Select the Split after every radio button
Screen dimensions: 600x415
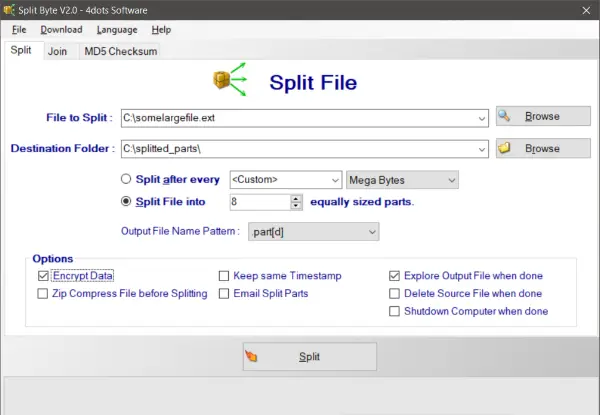(126, 179)
